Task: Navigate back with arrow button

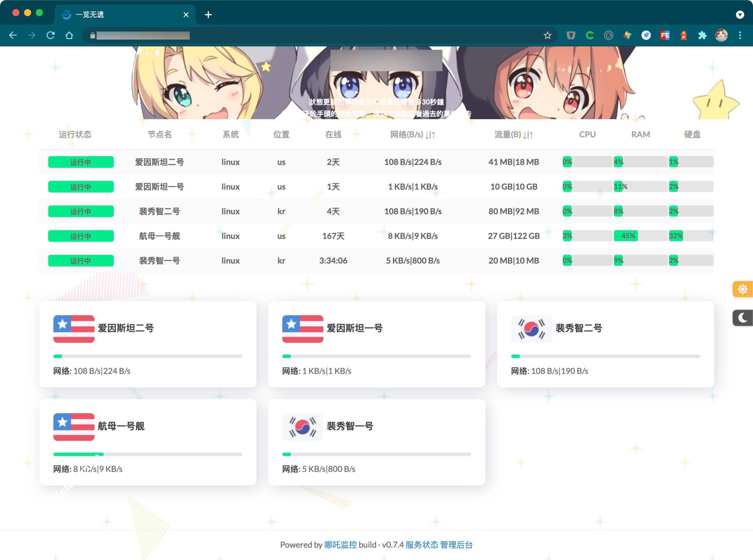Action: click(x=13, y=35)
